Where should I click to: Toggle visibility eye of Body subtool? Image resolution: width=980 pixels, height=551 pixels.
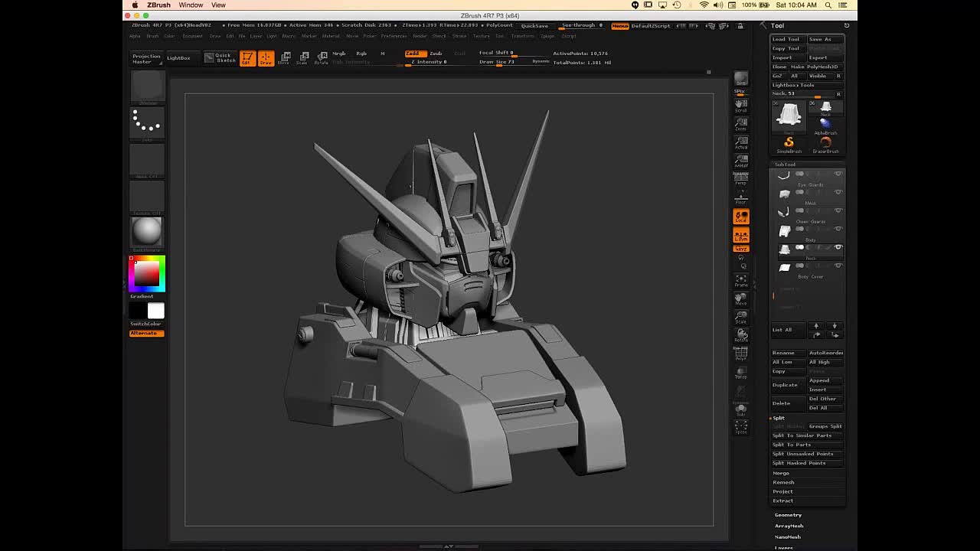click(838, 229)
